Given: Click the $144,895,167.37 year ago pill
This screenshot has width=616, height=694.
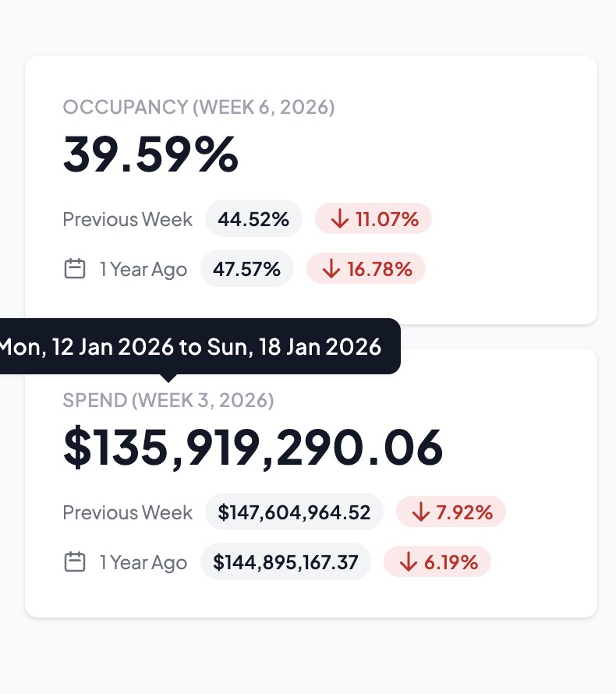Looking at the screenshot, I should click(x=285, y=562).
